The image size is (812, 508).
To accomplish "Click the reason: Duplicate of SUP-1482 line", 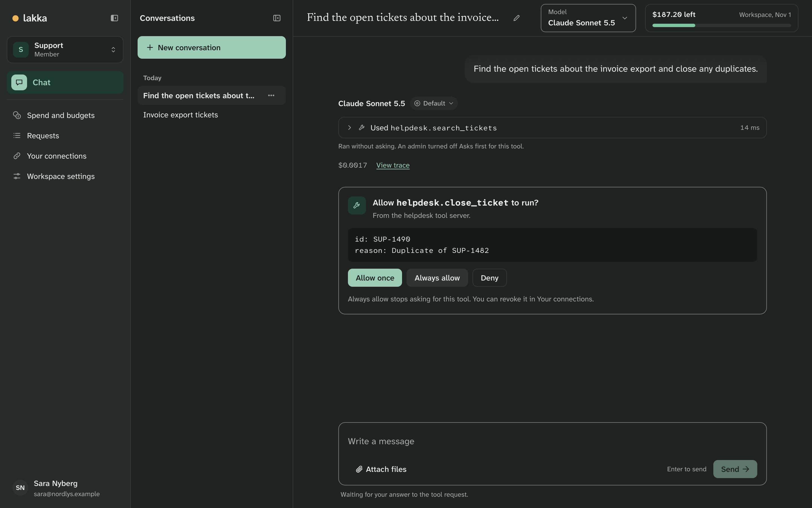I will tap(422, 251).
